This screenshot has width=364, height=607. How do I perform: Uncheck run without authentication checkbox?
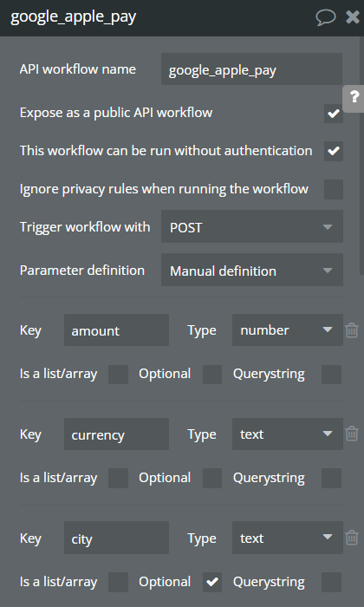[x=334, y=151]
